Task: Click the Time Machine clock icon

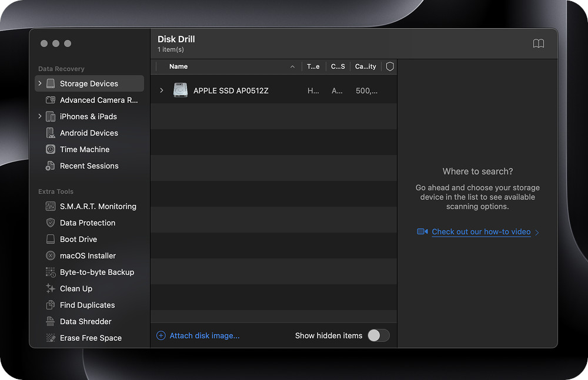Action: coord(51,150)
